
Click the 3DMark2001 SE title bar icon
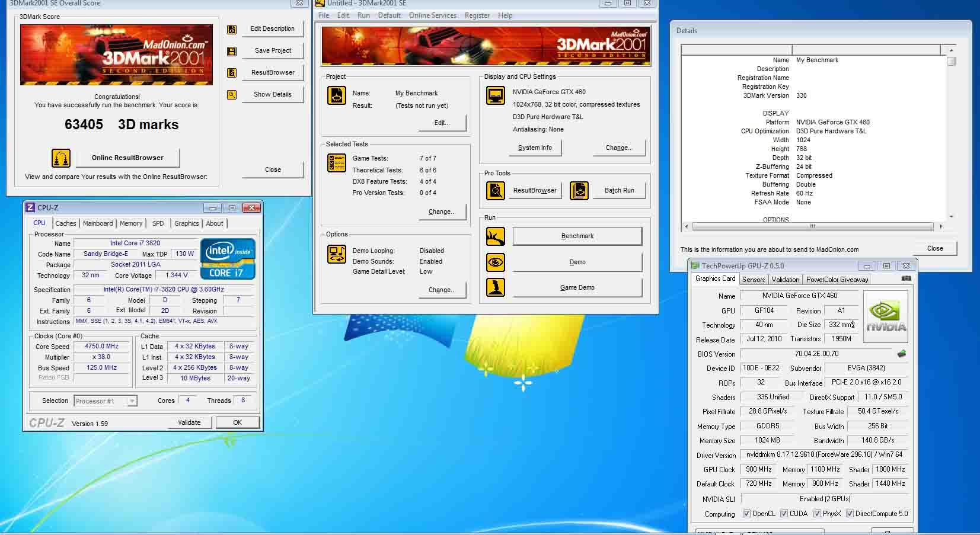[320, 3]
